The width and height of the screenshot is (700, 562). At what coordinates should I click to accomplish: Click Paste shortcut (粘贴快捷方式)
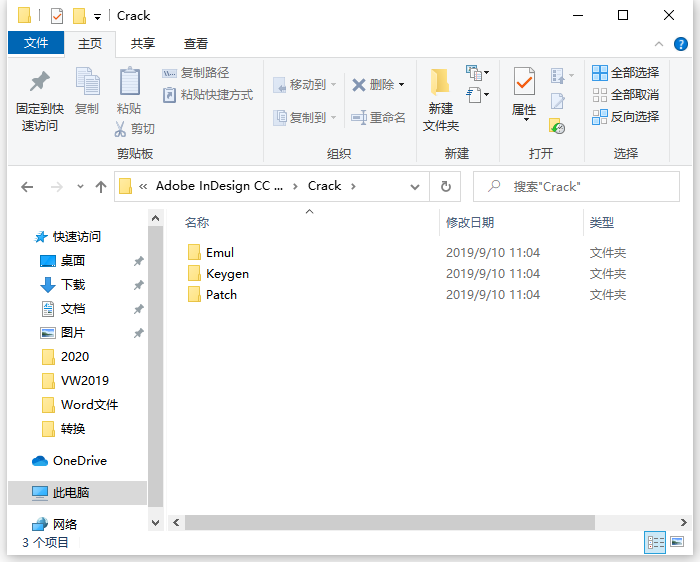click(208, 95)
